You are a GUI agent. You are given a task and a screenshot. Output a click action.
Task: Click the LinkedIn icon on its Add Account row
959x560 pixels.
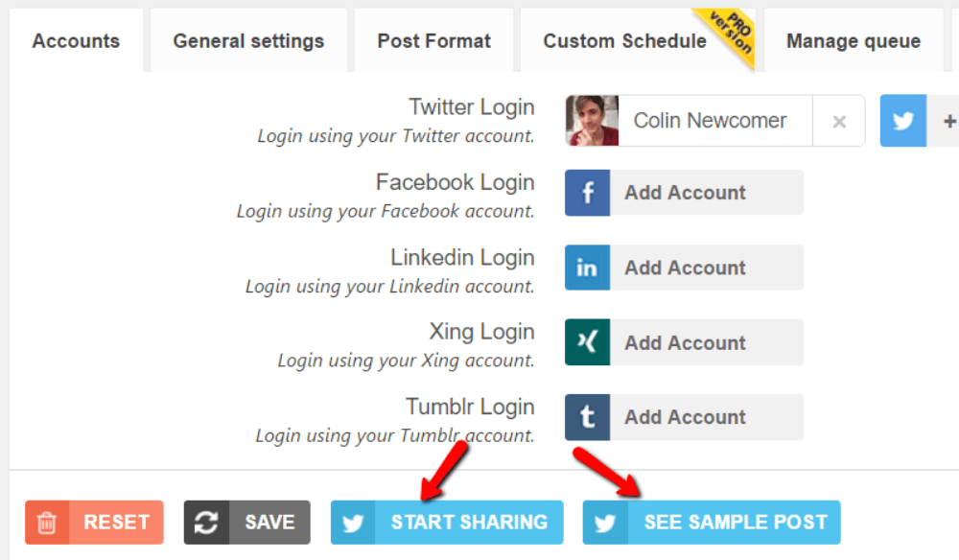(587, 268)
